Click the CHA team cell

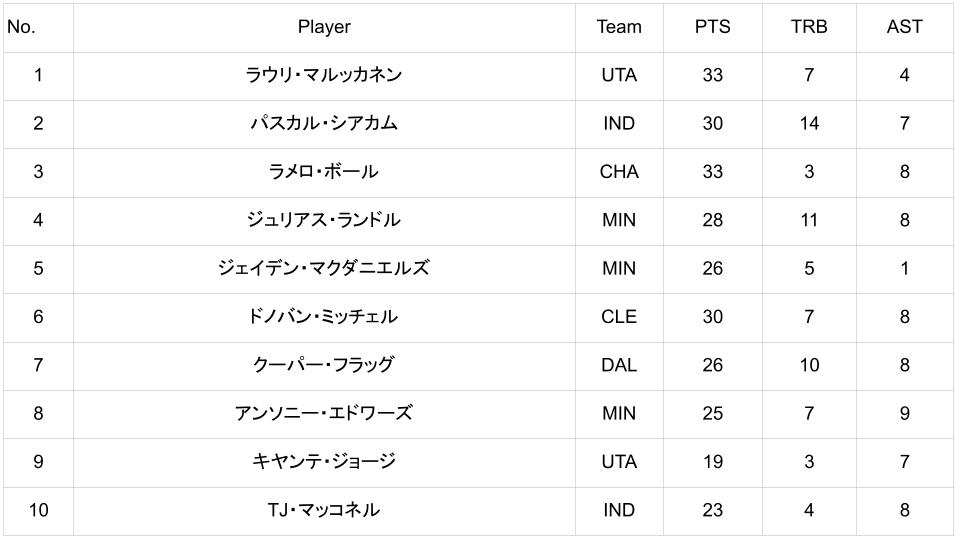(x=619, y=171)
